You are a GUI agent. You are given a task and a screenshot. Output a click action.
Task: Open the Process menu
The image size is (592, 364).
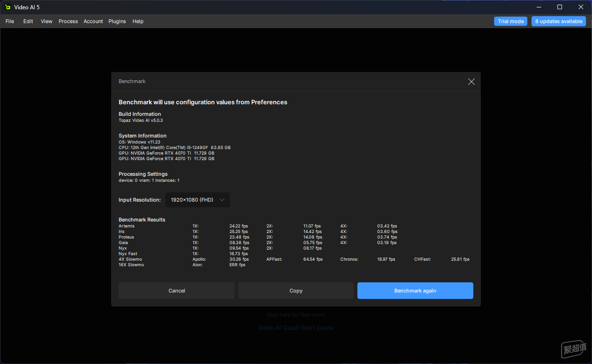click(x=68, y=21)
